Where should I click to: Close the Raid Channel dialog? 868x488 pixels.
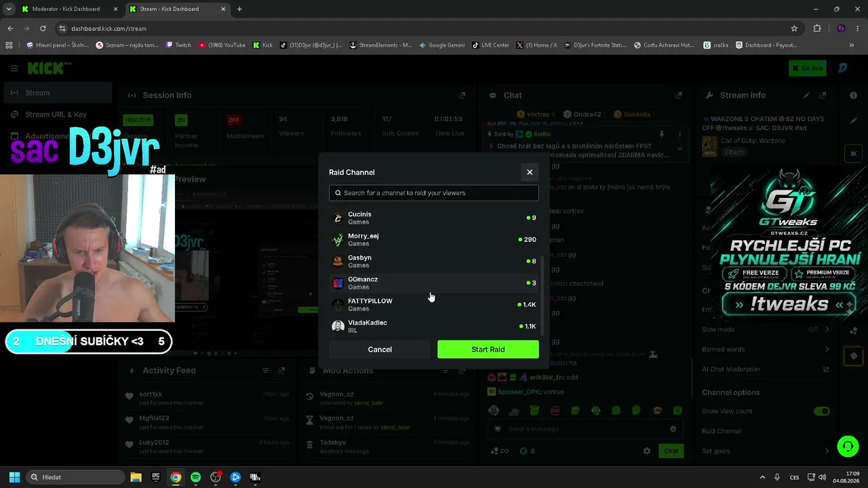(530, 172)
